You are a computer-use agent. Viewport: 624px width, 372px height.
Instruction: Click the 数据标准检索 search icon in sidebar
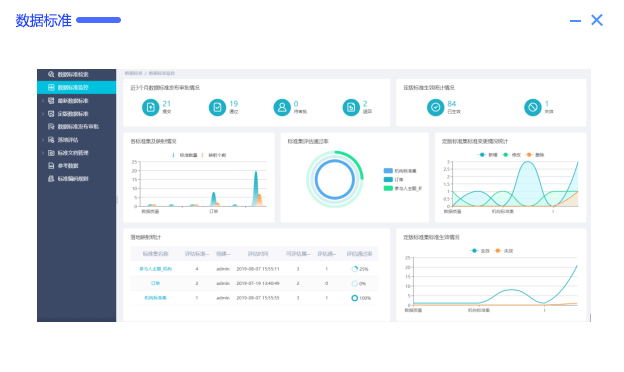tap(51, 74)
